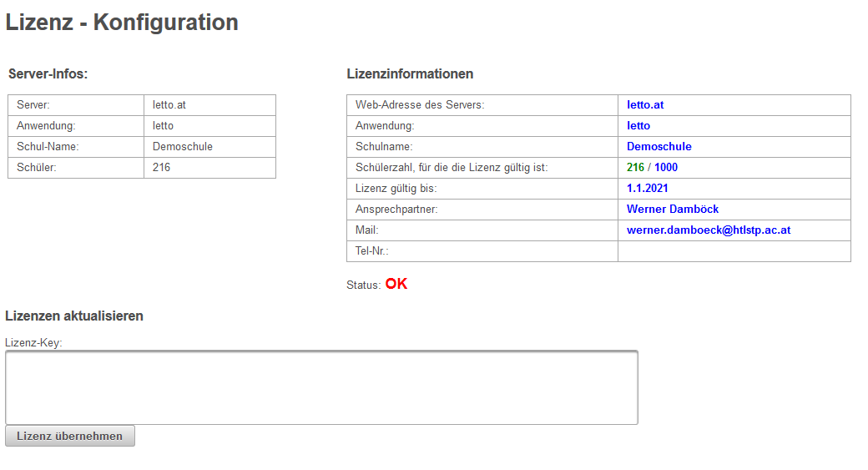
Task: Click 216 in the Server-Infos Schüler row
Action: pyautogui.click(x=161, y=167)
